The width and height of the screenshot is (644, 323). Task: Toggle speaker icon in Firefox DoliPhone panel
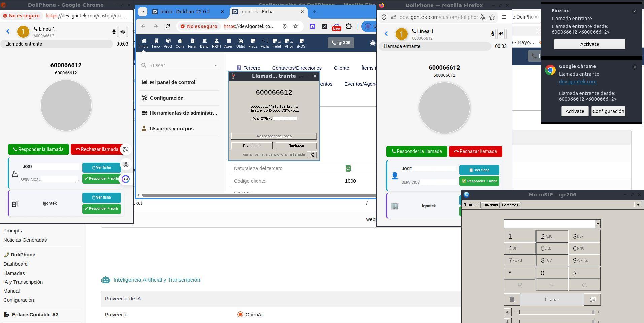(501, 34)
